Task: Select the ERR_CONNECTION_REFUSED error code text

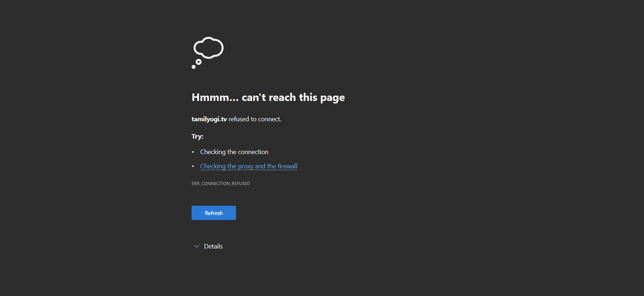Action: [x=221, y=184]
